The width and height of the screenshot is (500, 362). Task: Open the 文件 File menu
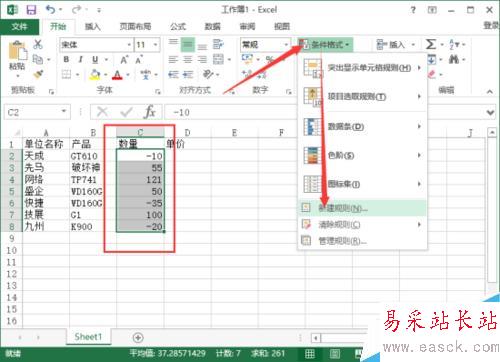click(19, 27)
